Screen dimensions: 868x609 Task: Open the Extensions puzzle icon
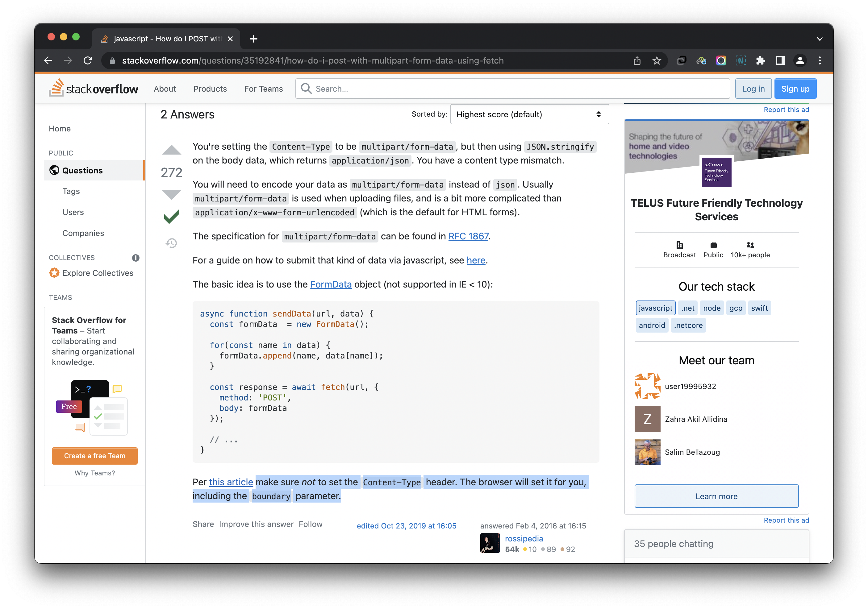coord(760,60)
